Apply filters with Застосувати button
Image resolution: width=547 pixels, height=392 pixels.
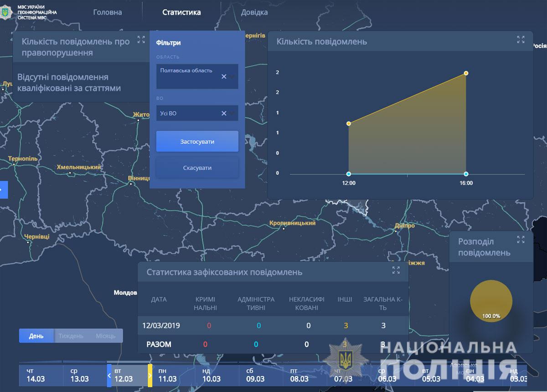[197, 142]
